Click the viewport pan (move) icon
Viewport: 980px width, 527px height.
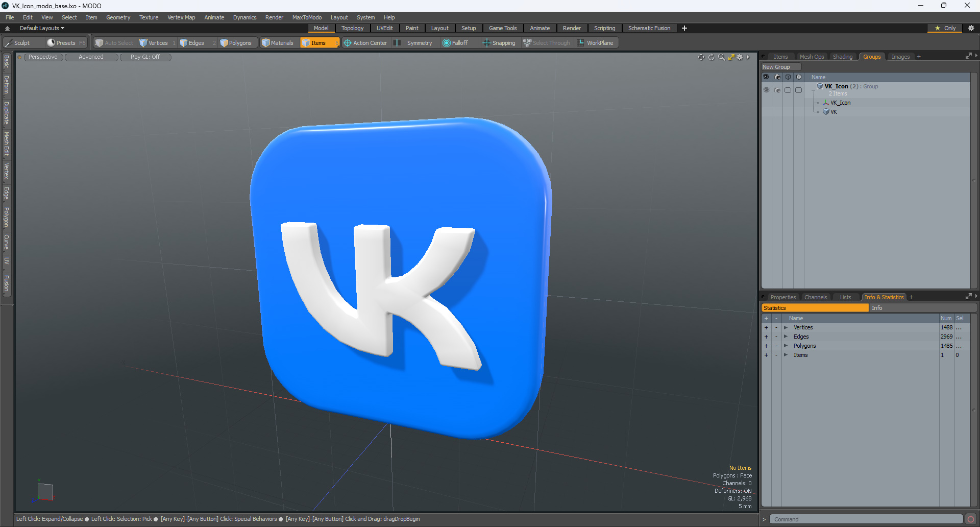coord(701,57)
